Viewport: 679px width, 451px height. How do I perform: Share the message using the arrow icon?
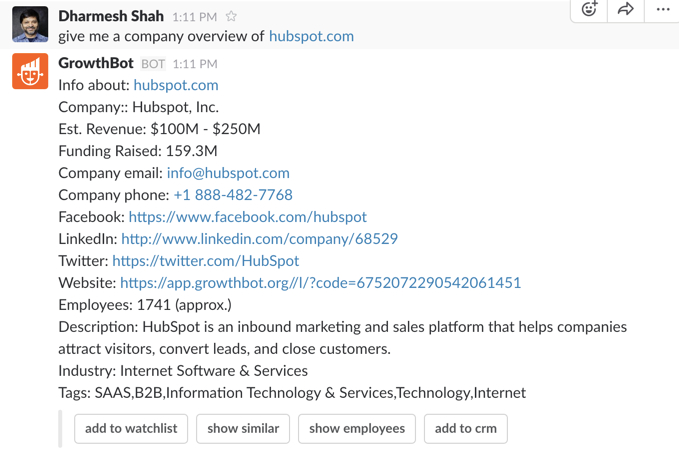tap(625, 9)
